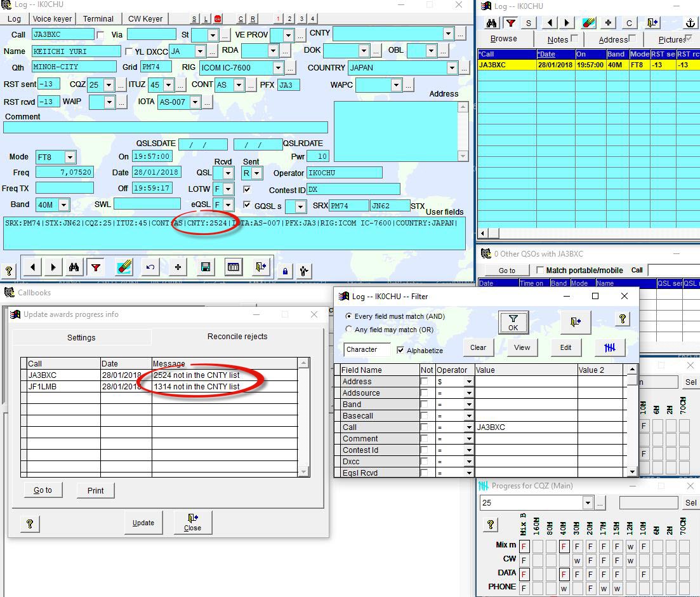Go to previous QSO in main Log toolbar
Image resolution: width=700 pixels, height=597 pixels.
pos(32,267)
